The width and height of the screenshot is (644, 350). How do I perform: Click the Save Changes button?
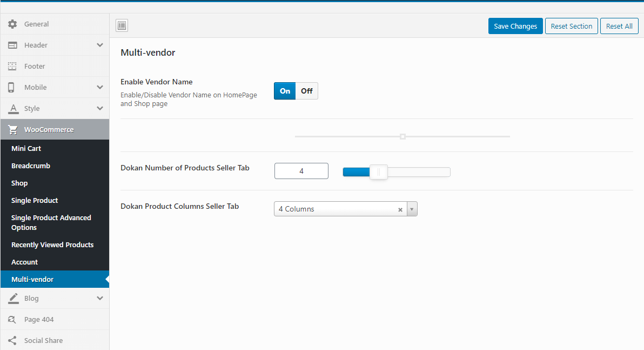coord(515,26)
